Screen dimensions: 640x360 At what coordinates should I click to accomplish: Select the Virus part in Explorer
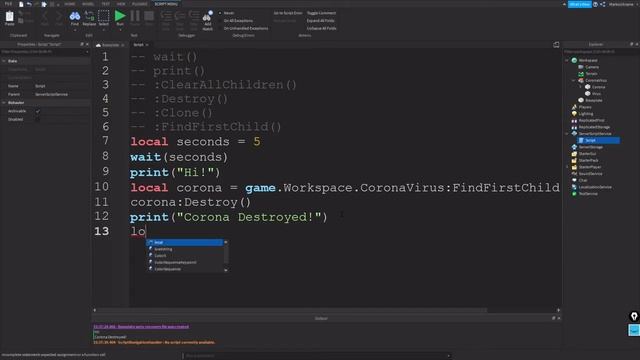593,93
